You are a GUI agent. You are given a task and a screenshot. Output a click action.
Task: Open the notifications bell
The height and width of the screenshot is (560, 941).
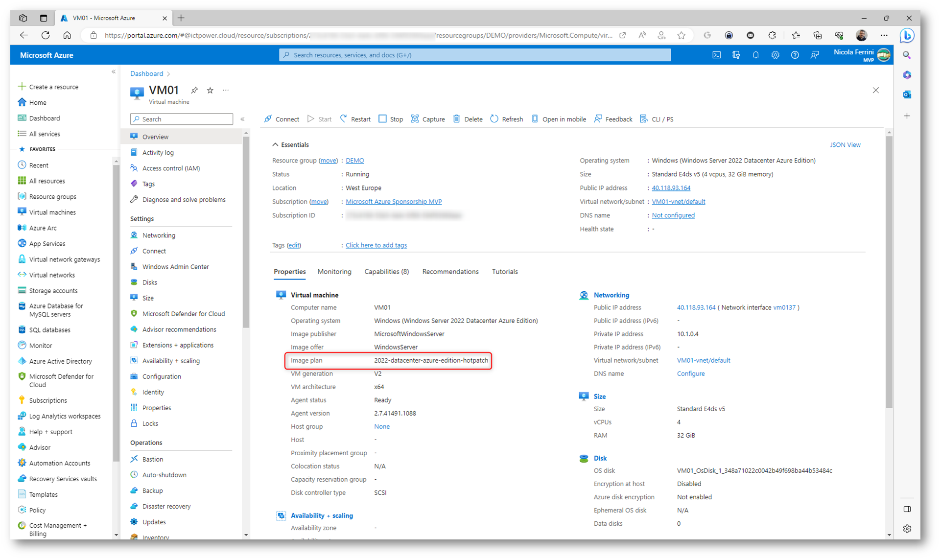pos(755,55)
